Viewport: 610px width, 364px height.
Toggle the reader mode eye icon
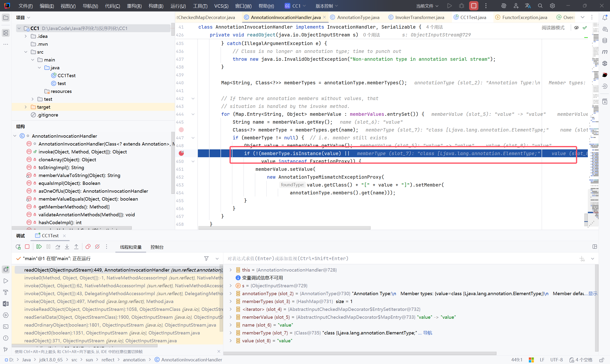tap(576, 28)
